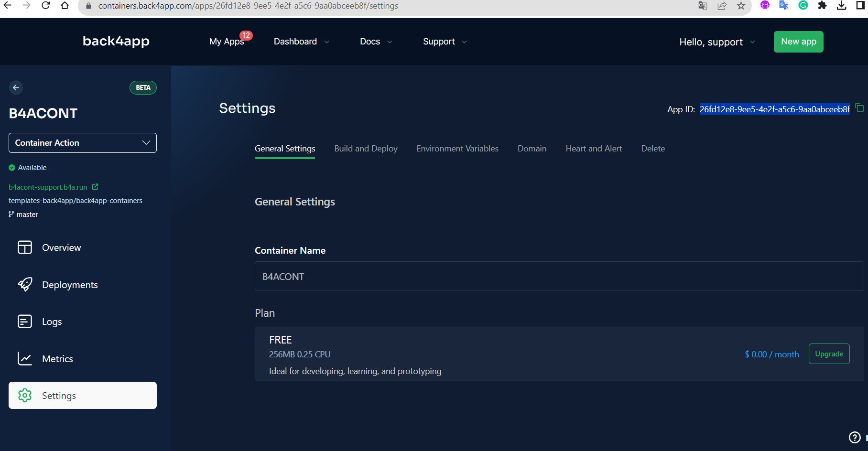Click the Settings label in sidebar
The height and width of the screenshot is (451, 868).
tap(59, 396)
